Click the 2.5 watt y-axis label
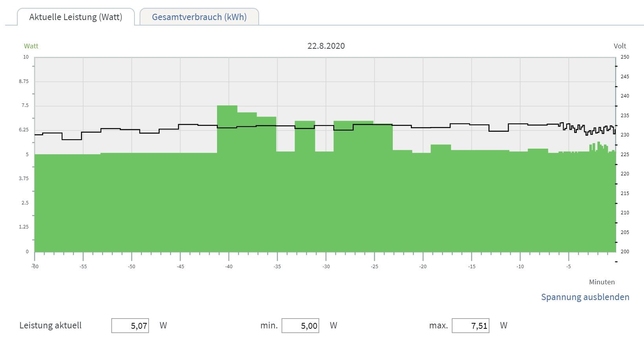Screen dimensions: 644x339 (25, 203)
